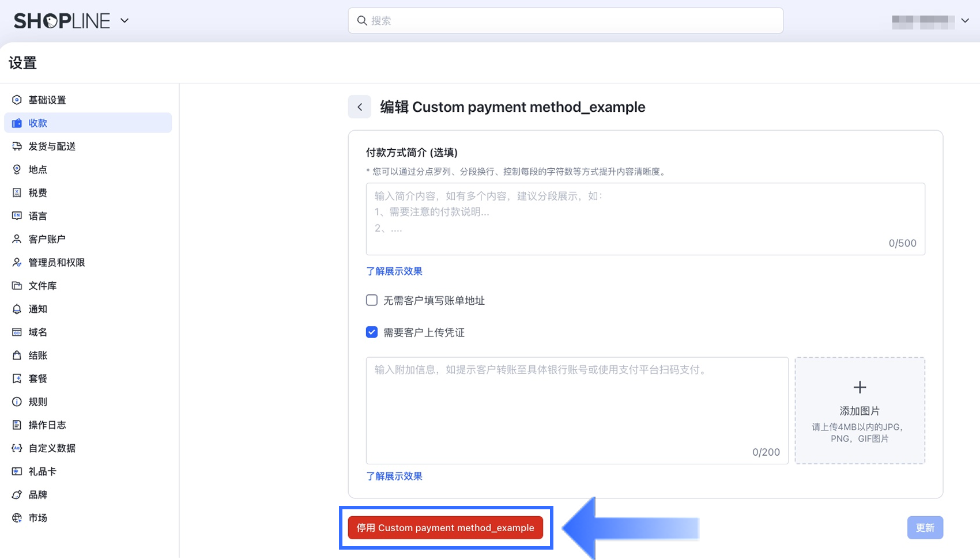
Task: Focus the 输入附加信息 text area
Action: click(x=577, y=411)
